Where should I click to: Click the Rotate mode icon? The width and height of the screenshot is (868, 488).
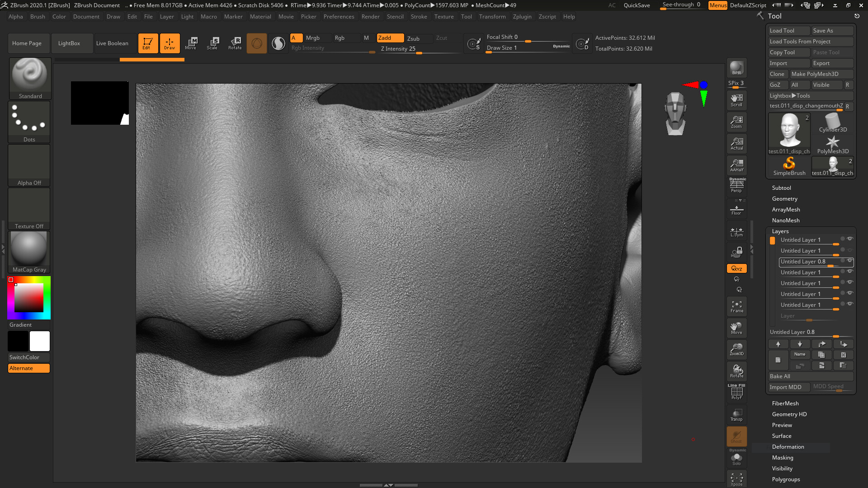click(235, 43)
